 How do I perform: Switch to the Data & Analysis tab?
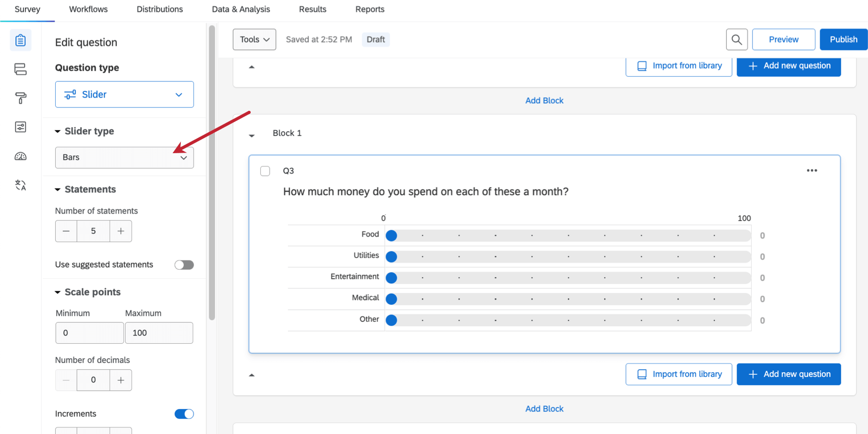(241, 9)
